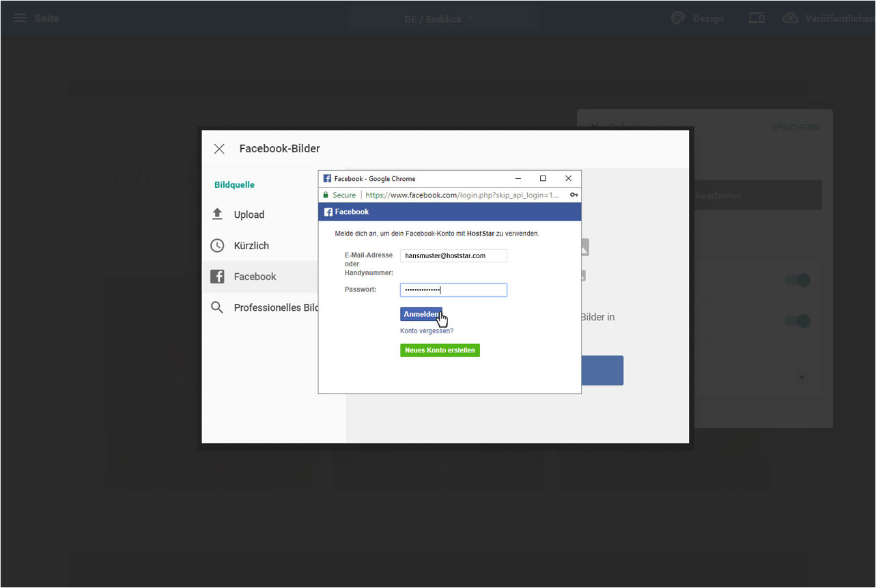
Task: Click the Facebook logo icon in sidebar
Action: [217, 277]
